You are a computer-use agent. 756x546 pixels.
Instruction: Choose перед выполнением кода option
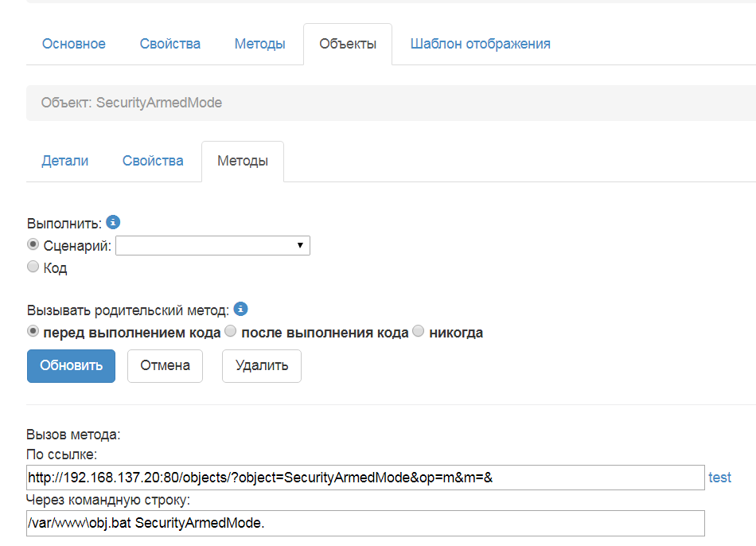33,331
